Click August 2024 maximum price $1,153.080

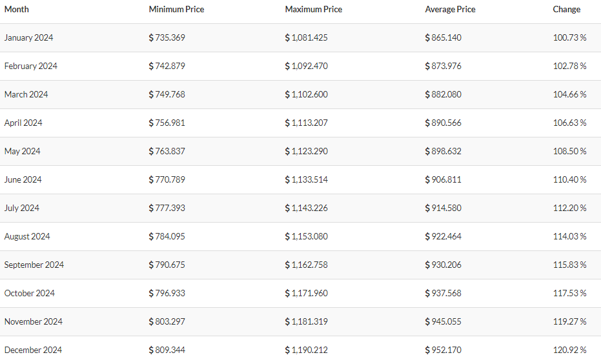pos(306,236)
